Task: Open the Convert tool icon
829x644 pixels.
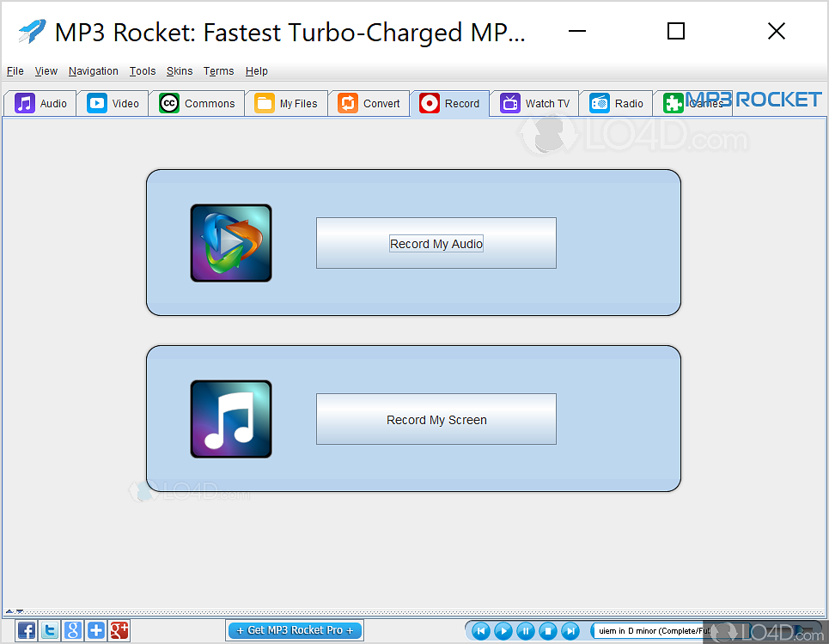Action: point(348,103)
